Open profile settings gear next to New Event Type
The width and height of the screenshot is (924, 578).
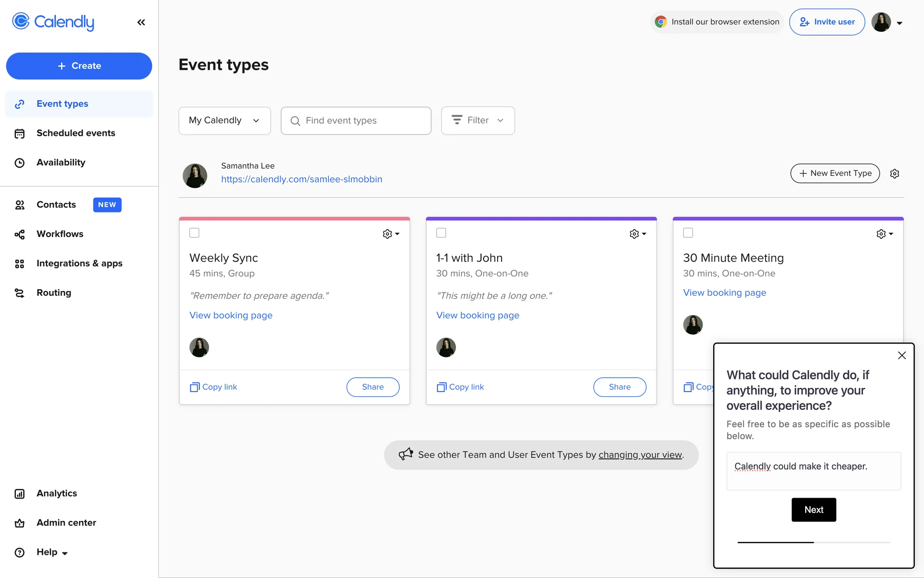894,174
